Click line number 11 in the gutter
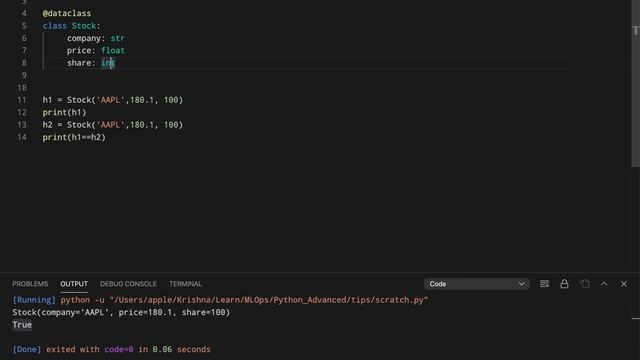640x360 pixels. click(x=22, y=100)
